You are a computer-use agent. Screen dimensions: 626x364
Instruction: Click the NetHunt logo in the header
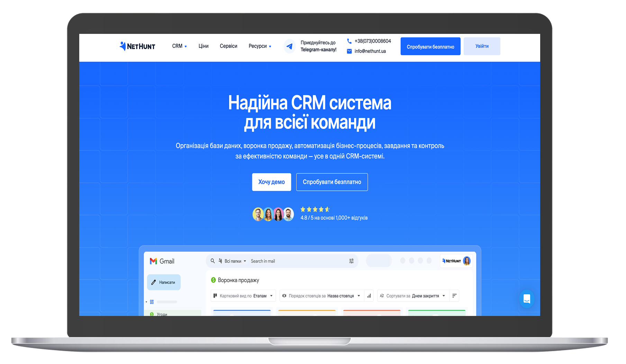(x=137, y=46)
